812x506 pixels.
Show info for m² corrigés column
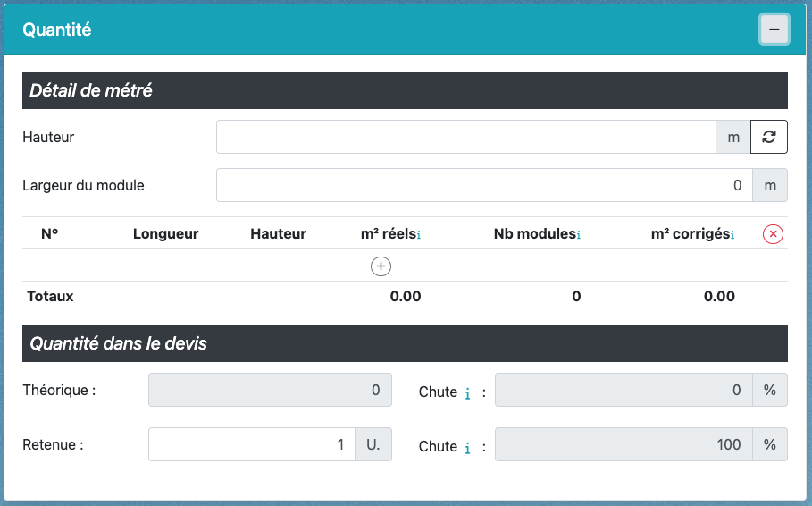click(x=732, y=235)
